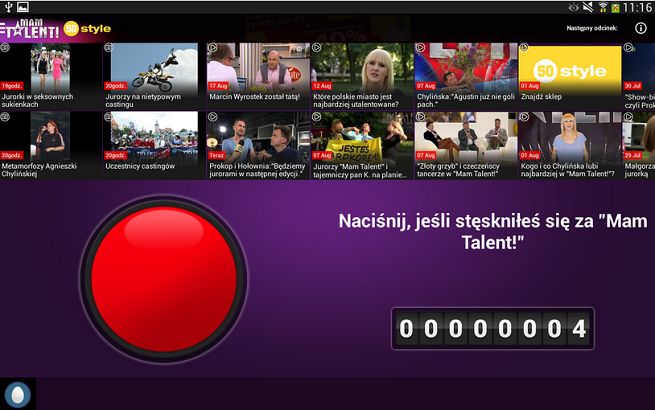655x410 pixels.
Task: Tap the 12 Aug date badge
Action: click(322, 86)
